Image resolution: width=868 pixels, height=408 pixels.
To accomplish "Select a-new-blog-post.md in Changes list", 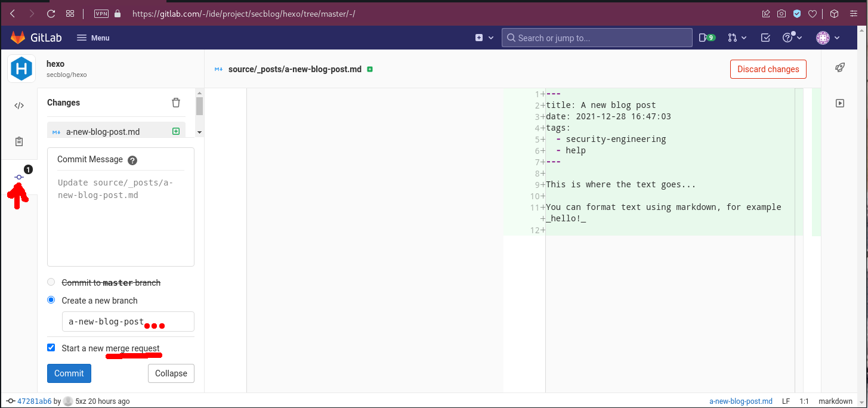I will [103, 132].
